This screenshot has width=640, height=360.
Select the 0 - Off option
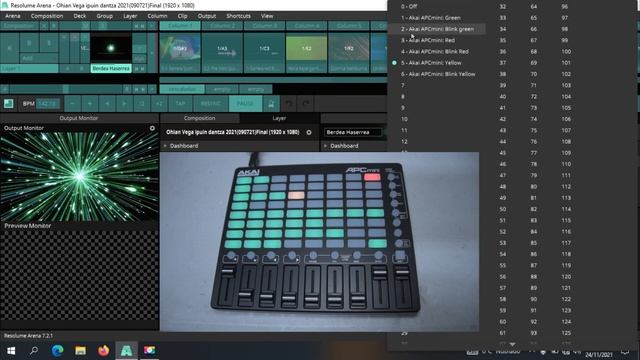(409, 7)
